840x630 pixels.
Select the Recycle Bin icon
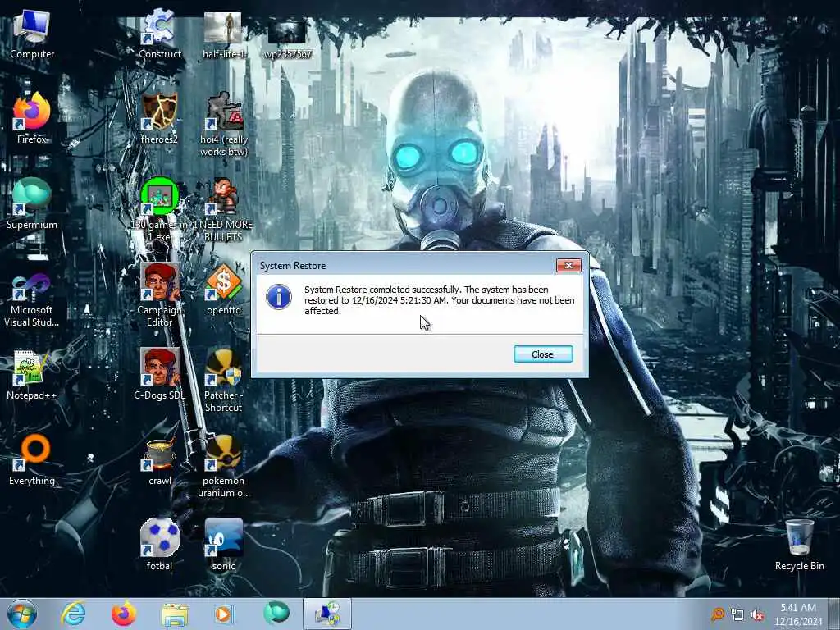pyautogui.click(x=799, y=545)
